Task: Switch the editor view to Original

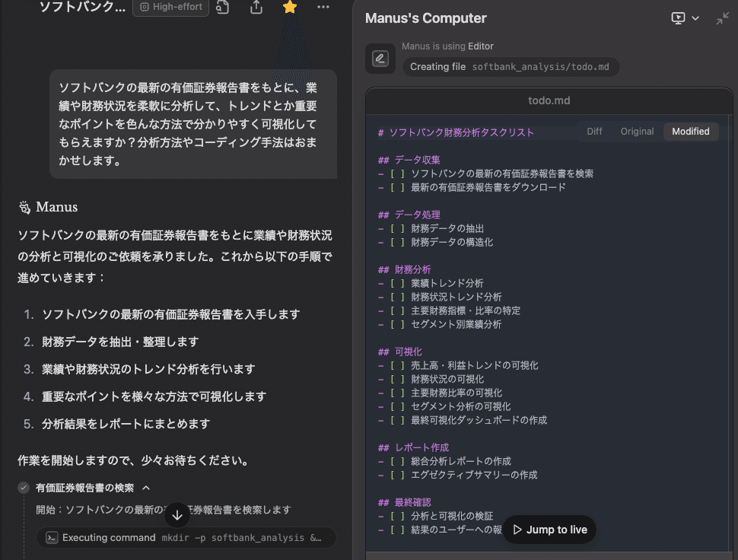Action: pos(637,132)
